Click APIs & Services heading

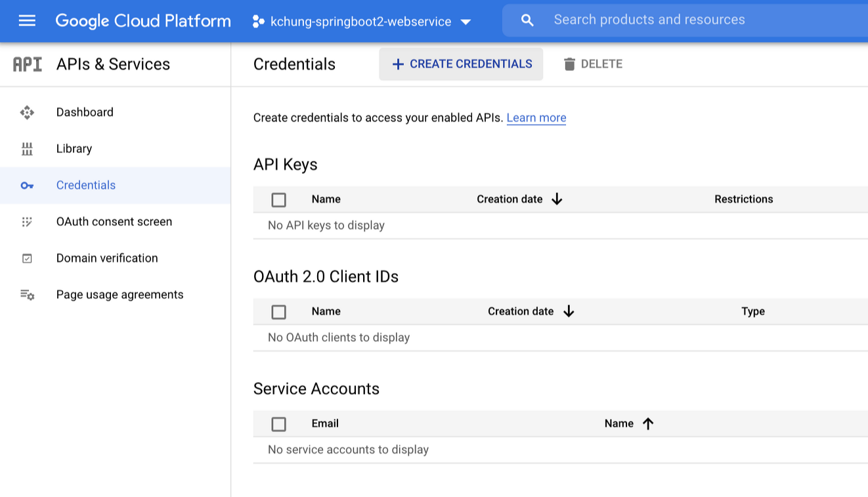tap(113, 64)
